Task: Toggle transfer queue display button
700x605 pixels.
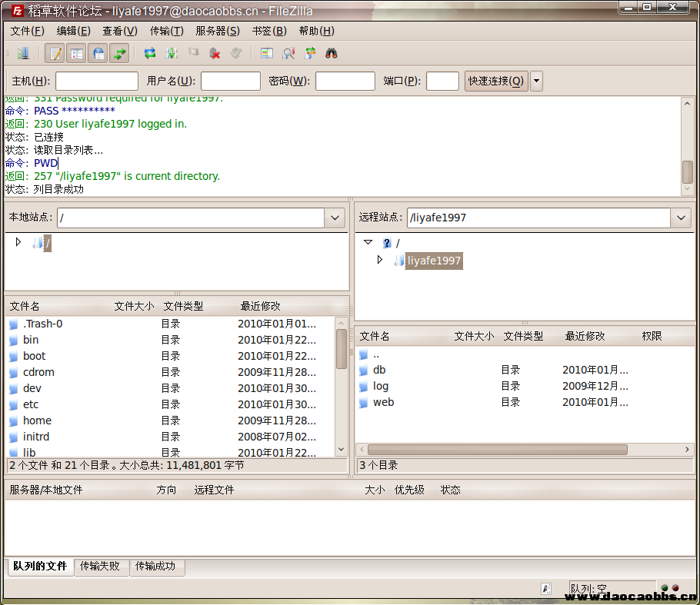Action: (x=119, y=53)
